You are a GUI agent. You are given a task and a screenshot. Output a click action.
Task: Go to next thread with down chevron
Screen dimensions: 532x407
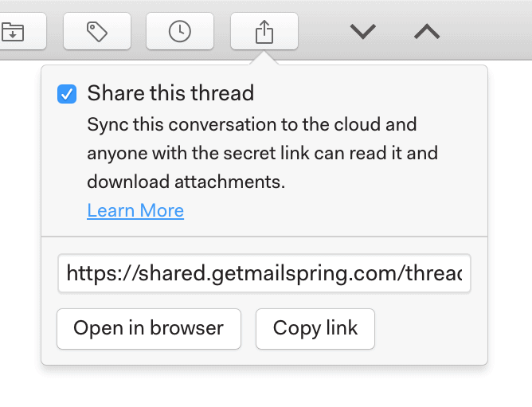pos(362,32)
